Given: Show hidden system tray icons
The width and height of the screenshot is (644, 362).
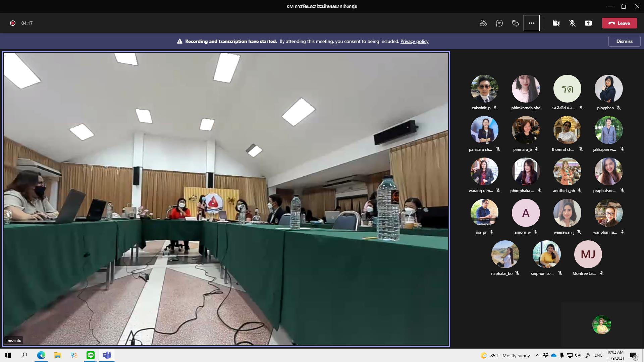Looking at the screenshot, I should (x=537, y=355).
